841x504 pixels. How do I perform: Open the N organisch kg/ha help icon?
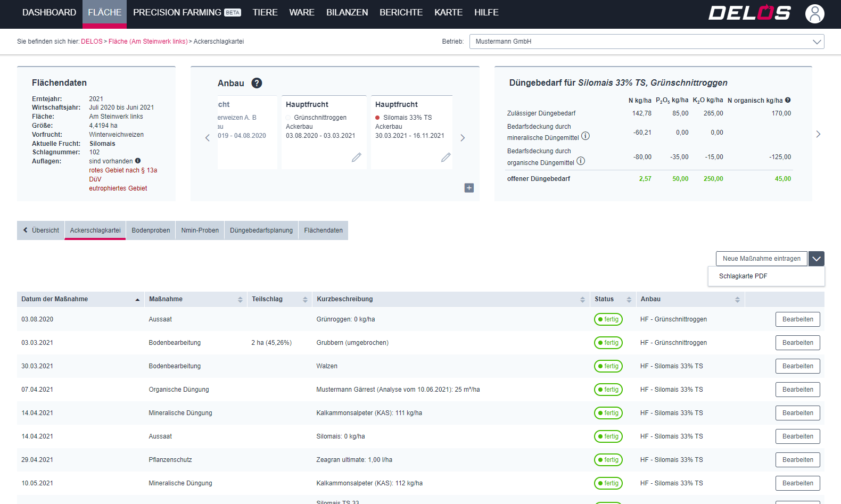[x=788, y=100]
